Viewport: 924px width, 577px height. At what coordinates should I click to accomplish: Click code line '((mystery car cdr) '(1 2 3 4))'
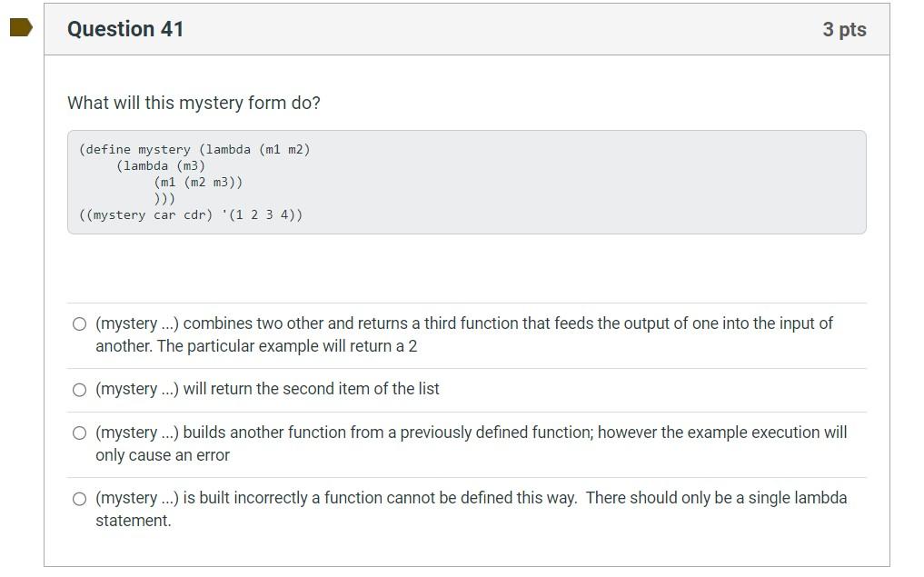[191, 215]
